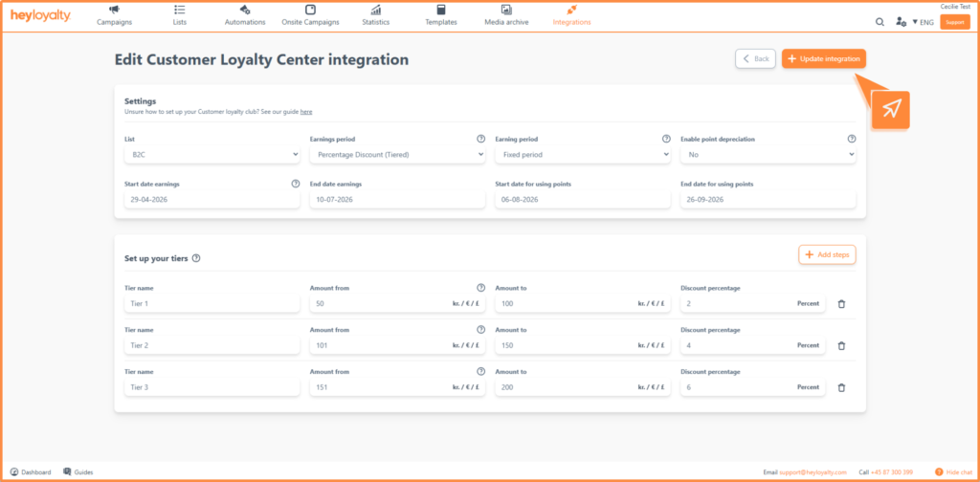Click the user settings icon

pos(901,22)
